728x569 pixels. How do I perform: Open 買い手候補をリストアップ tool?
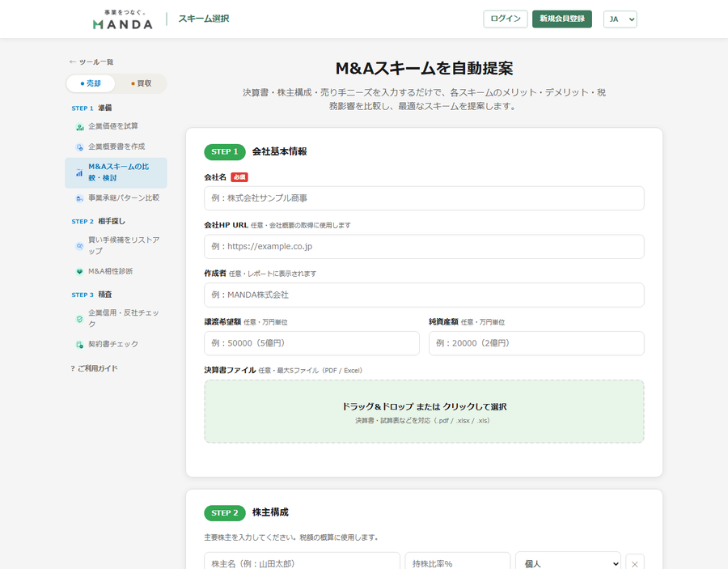(x=116, y=246)
